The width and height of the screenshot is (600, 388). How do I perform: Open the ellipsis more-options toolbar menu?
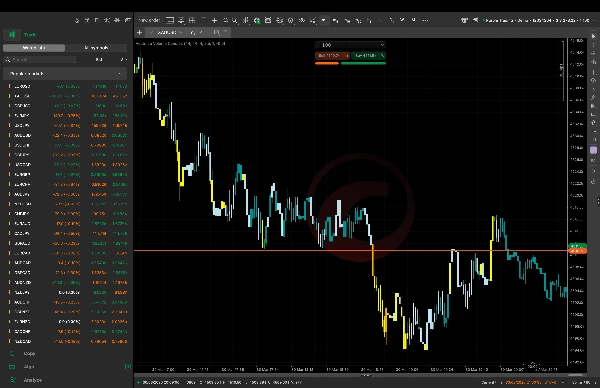click(425, 21)
